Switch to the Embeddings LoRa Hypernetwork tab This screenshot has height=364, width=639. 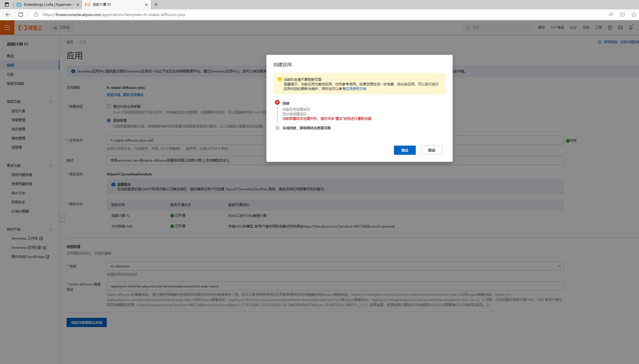pos(48,5)
